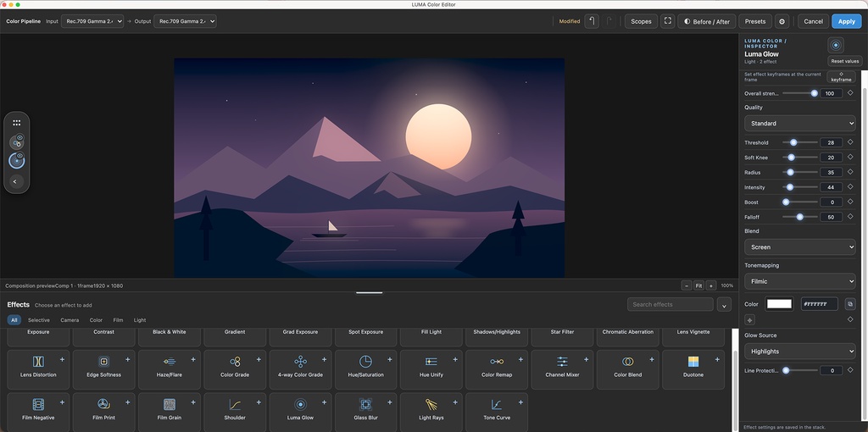The width and height of the screenshot is (868, 432).
Task: Click the Hue/Saturation effect icon
Action: pyautogui.click(x=365, y=362)
